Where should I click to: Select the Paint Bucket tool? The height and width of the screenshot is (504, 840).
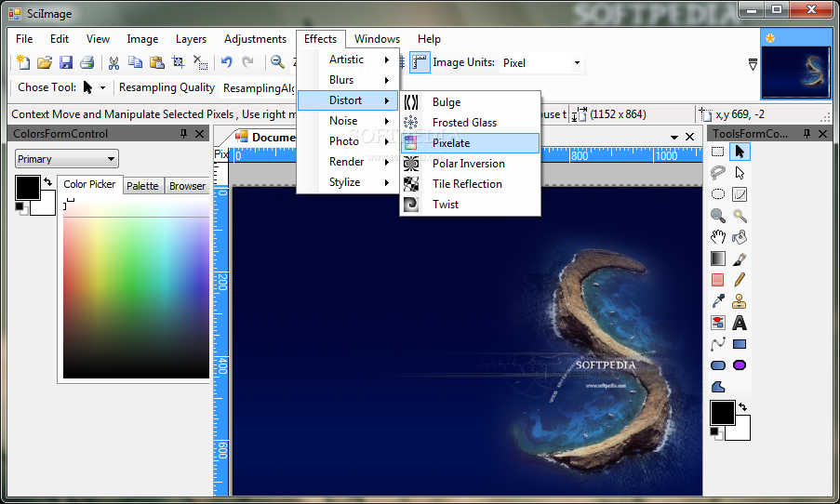pyautogui.click(x=740, y=237)
